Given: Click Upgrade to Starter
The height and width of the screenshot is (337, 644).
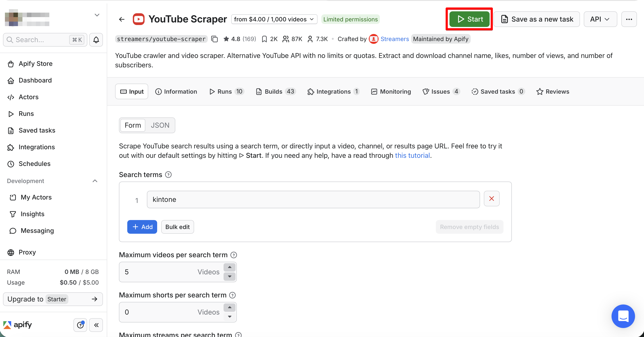Looking at the screenshot, I should (x=53, y=299).
